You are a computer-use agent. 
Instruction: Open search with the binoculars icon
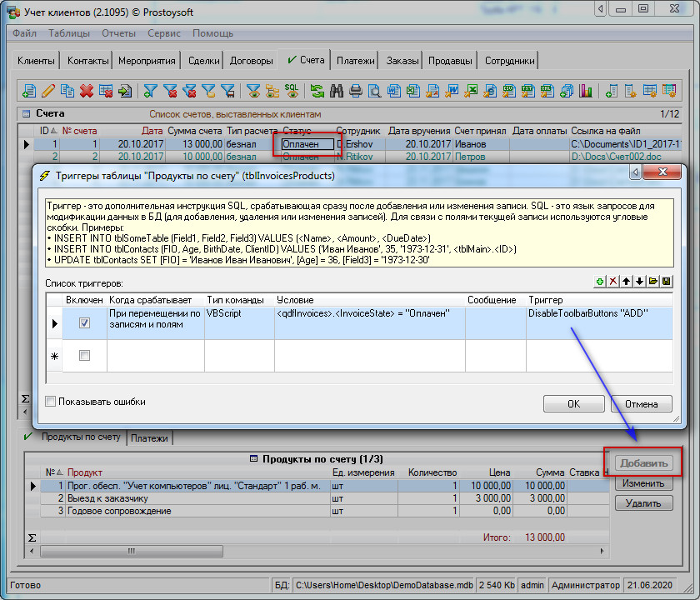[337, 91]
